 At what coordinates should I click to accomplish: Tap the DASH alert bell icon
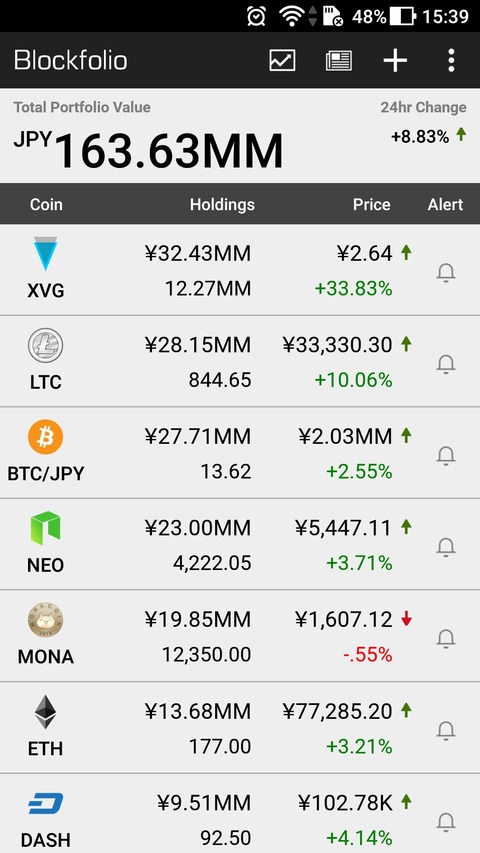coord(446,821)
